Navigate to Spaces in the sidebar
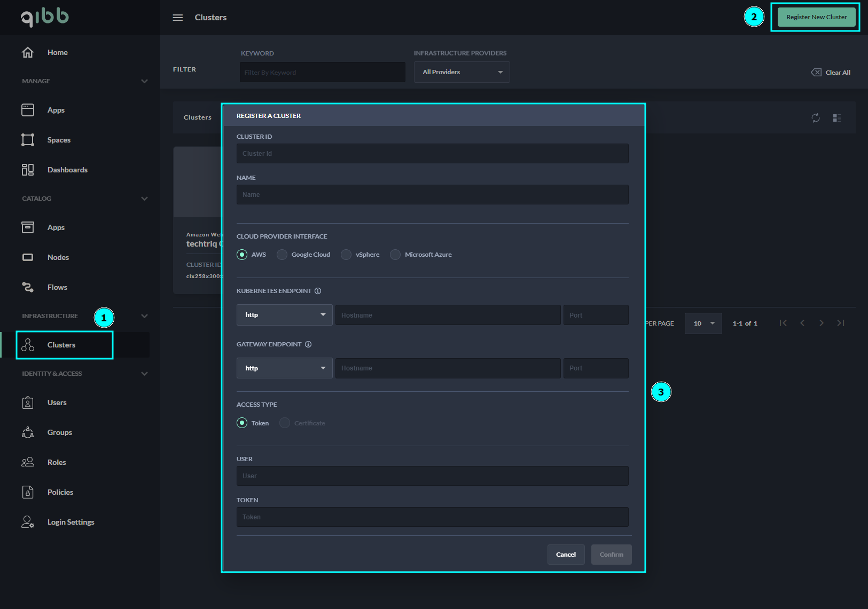The image size is (868, 609). click(59, 140)
